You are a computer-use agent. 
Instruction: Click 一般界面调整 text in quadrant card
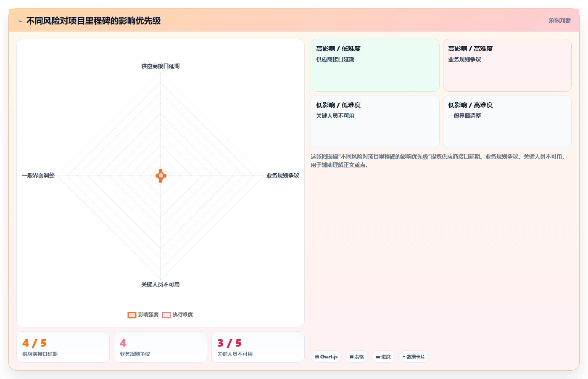click(x=464, y=116)
